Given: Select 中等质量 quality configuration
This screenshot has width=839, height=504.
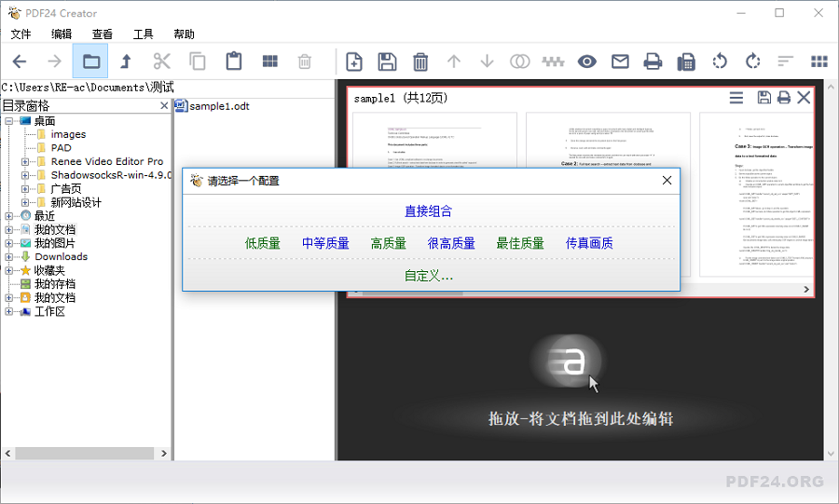Looking at the screenshot, I should tap(325, 243).
